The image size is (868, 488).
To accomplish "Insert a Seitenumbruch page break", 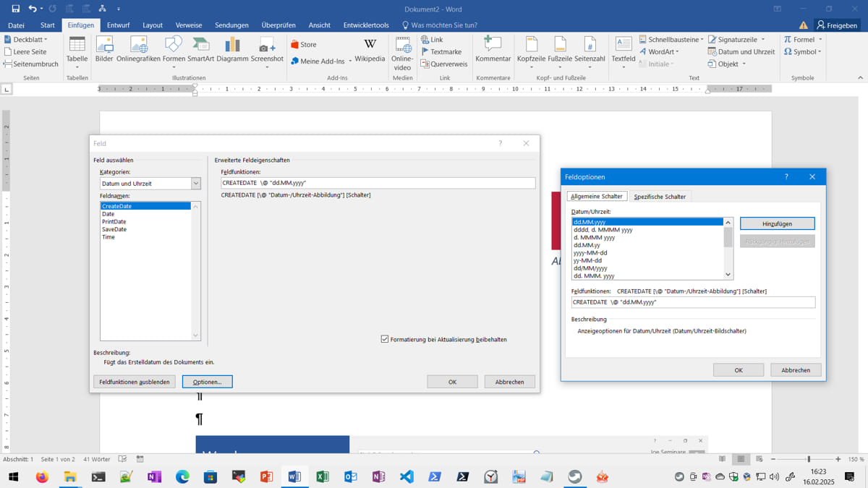I will [x=30, y=64].
